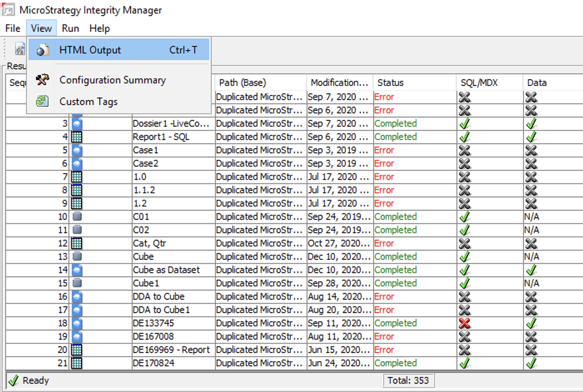Click the SQL/MDX column header
The width and height of the screenshot is (583, 392).
(x=479, y=83)
